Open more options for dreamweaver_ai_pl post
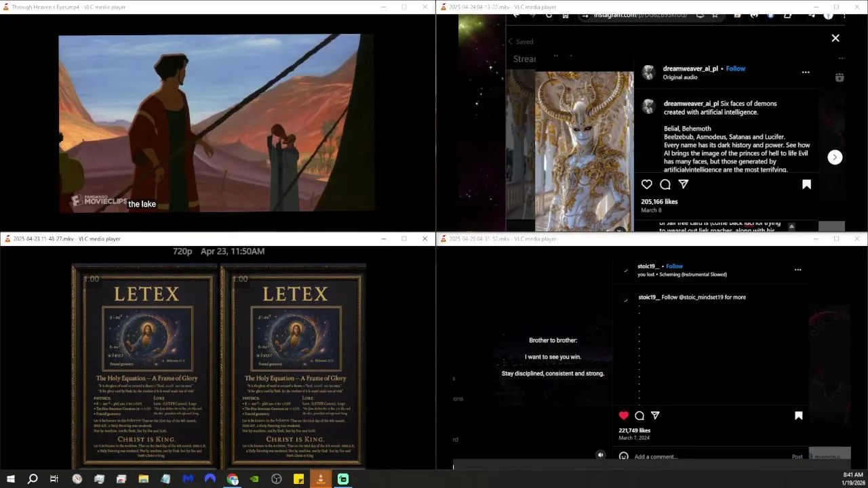The width and height of the screenshot is (868, 488). (x=806, y=72)
